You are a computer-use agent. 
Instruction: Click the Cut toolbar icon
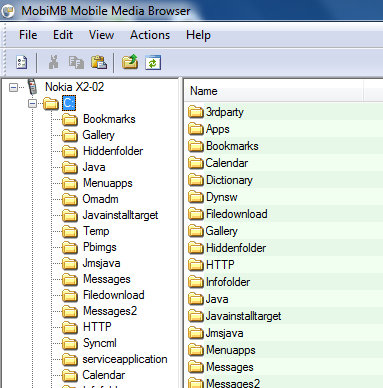(x=53, y=62)
